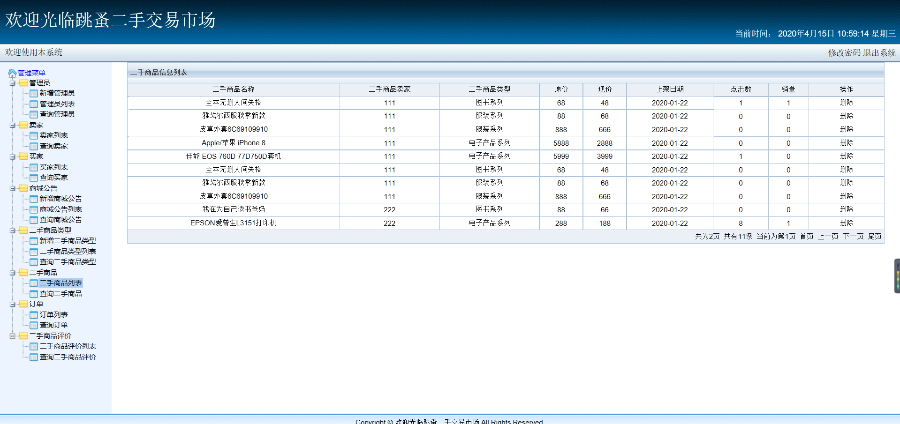900x424 pixels.
Task: Click the 商城公告 folder icon
Action: 23,188
